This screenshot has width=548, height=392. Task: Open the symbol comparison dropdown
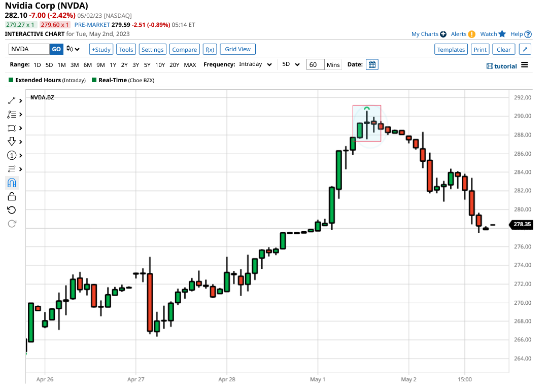73,49
